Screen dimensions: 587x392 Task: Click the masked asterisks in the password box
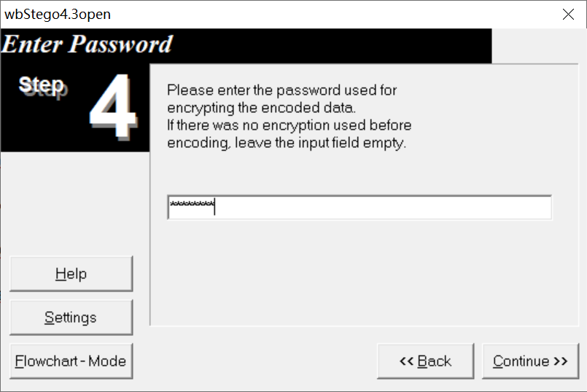pyautogui.click(x=192, y=204)
